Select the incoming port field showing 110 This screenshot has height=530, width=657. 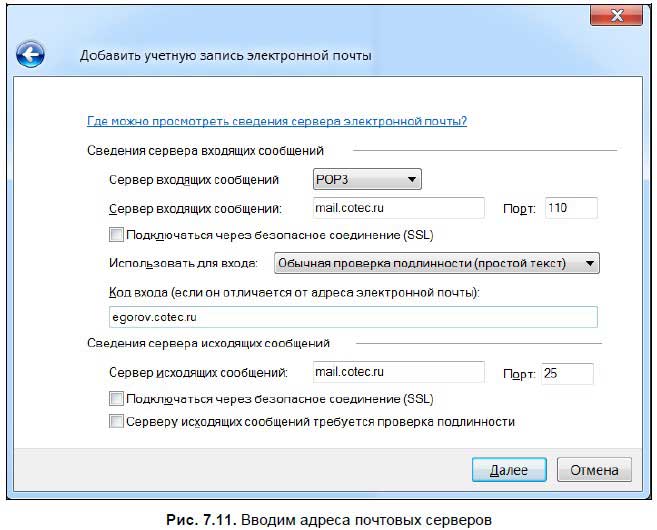click(569, 208)
